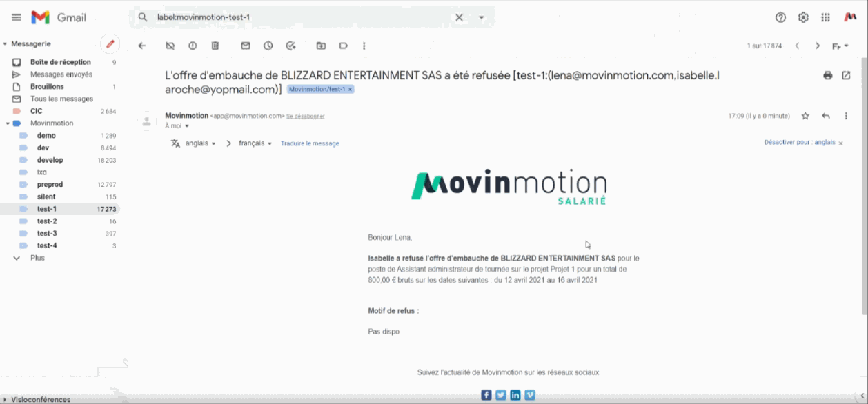Open the Labels tag icon
The height and width of the screenshot is (404, 868).
(x=344, y=46)
